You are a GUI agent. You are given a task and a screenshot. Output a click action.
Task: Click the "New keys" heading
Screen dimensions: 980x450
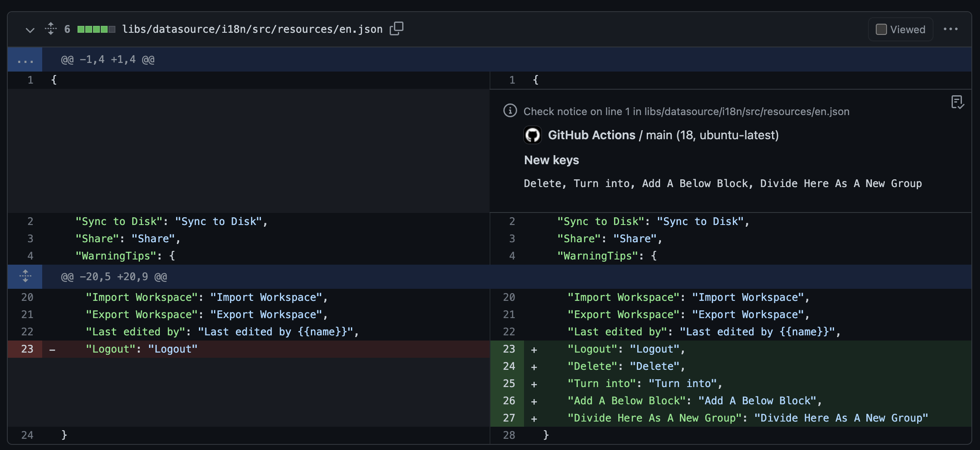(x=551, y=160)
